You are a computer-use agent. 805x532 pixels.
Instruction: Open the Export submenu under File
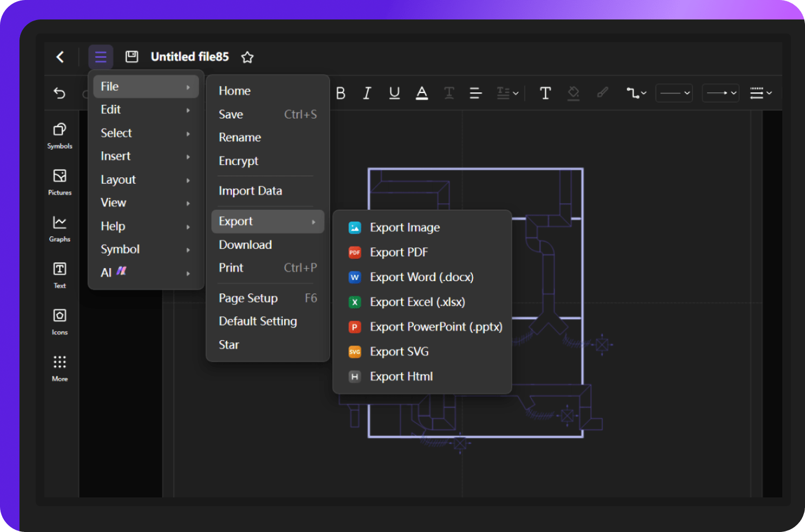pos(235,221)
